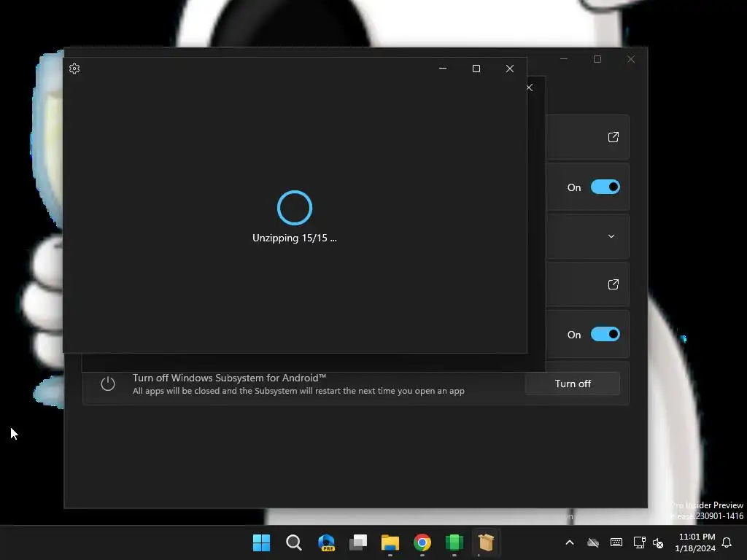Disable the On toggle directly above Turn off button

tap(605, 334)
